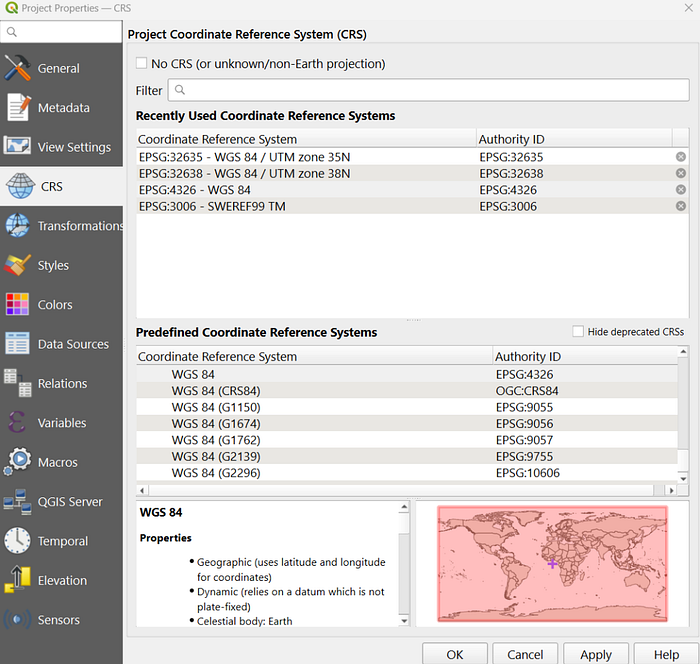700x664 pixels.
Task: Select recent row EPSG:32638 - WGS 84 / UTM zone 38N
Action: pos(412,173)
